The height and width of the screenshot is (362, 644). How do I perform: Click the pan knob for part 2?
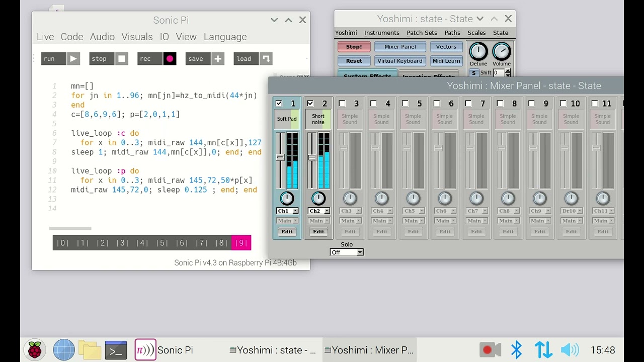(x=318, y=198)
